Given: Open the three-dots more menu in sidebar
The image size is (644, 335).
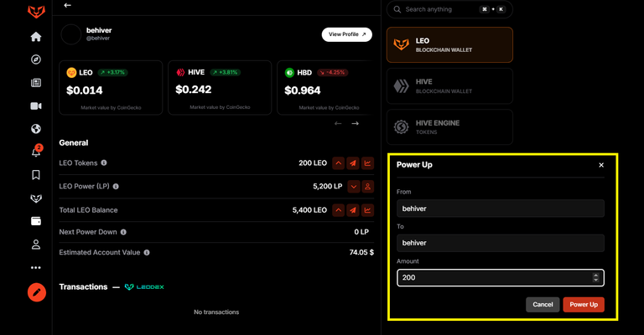Looking at the screenshot, I should click(36, 268).
